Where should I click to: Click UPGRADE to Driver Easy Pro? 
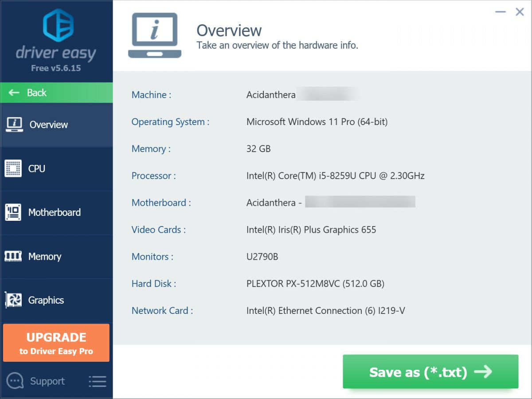(x=56, y=343)
